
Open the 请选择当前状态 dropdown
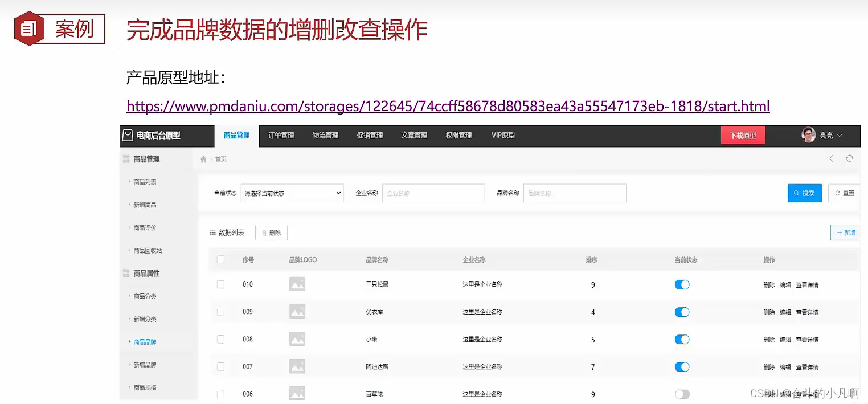point(292,193)
